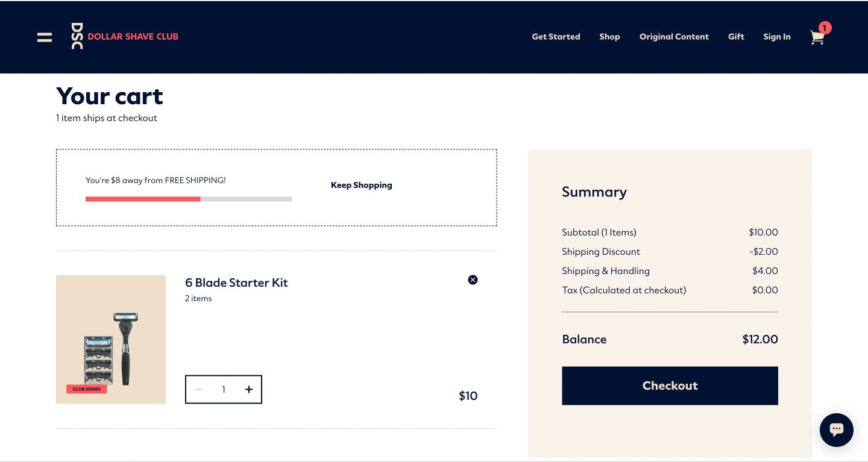Viewport: 868px width, 462px height.
Task: Open the razor product thumbnail
Action: coord(111,339)
